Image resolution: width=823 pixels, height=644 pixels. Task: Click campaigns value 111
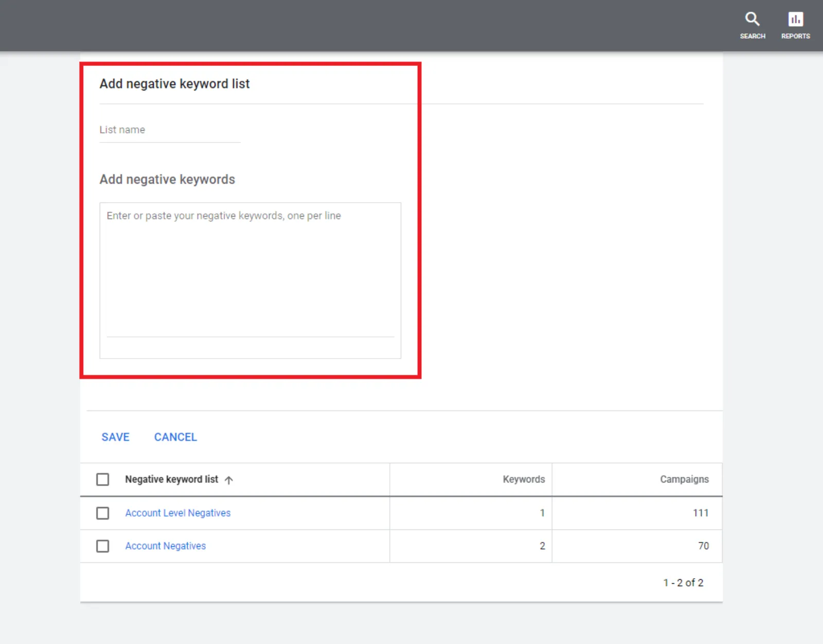coord(701,513)
